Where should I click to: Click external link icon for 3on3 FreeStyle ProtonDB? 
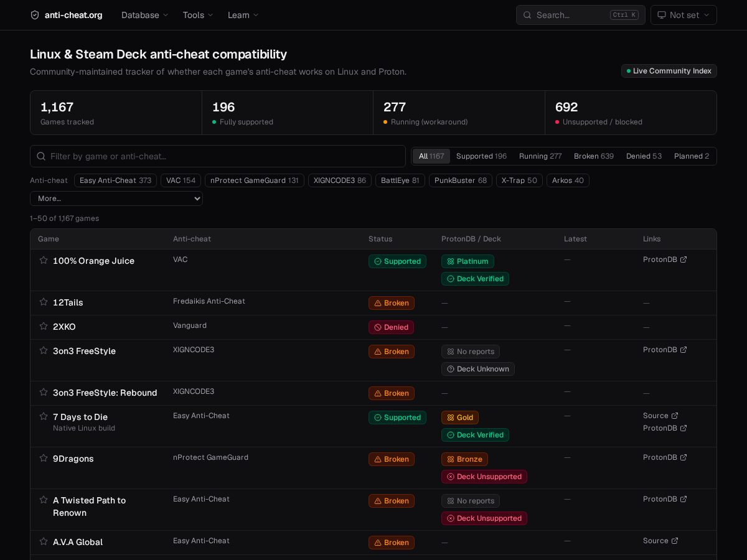click(x=684, y=350)
